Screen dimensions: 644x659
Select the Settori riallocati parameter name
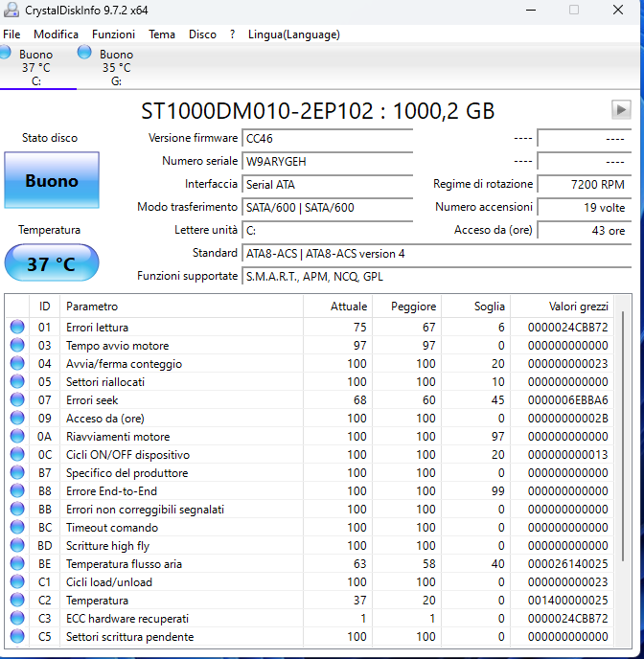(x=105, y=381)
